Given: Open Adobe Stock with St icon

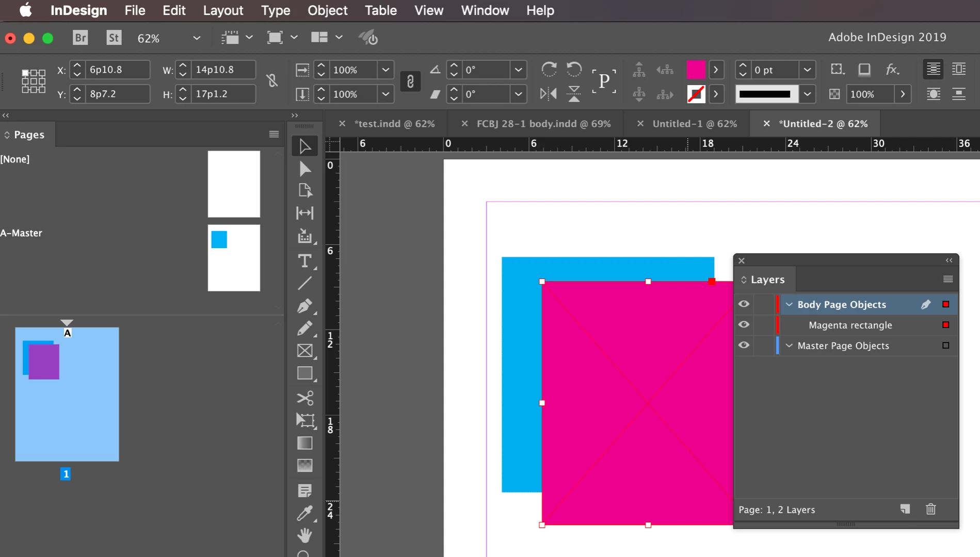Looking at the screenshot, I should [114, 38].
